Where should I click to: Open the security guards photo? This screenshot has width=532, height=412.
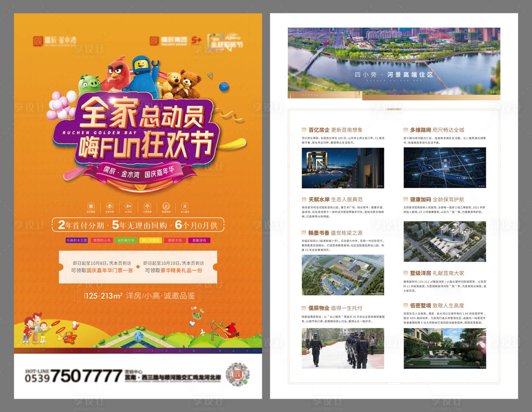click(x=343, y=349)
